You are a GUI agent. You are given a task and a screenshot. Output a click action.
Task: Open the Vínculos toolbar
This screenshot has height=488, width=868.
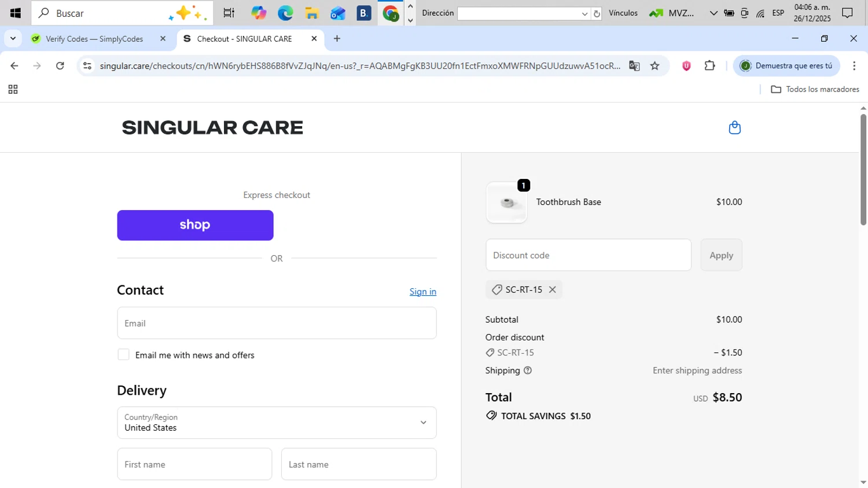point(623,13)
